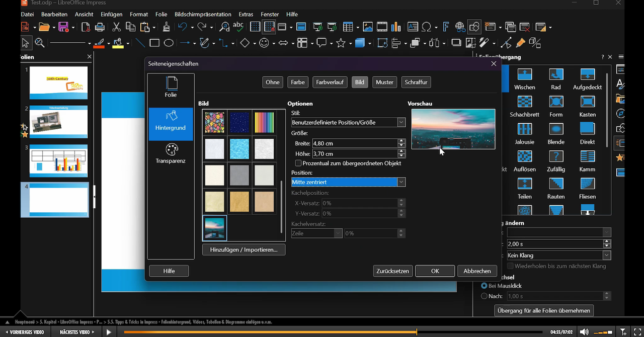644x337 pixels.
Task: Click the Insert image icon
Action: click(x=368, y=27)
